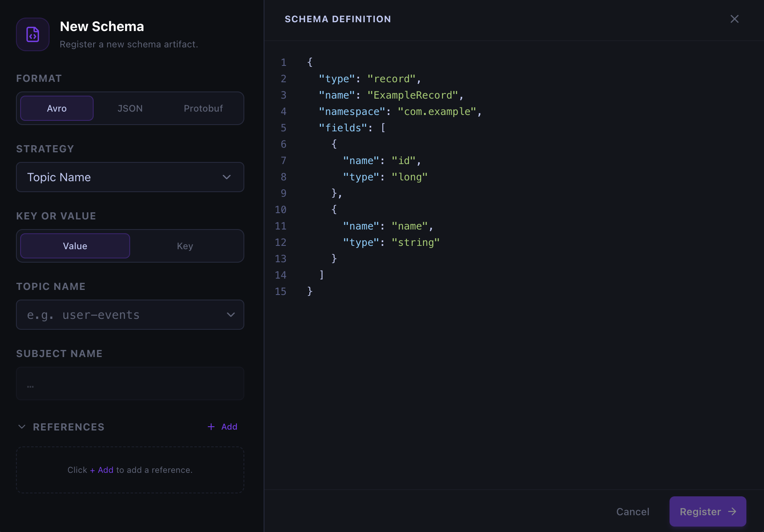Select the Avro format option

coord(57,108)
